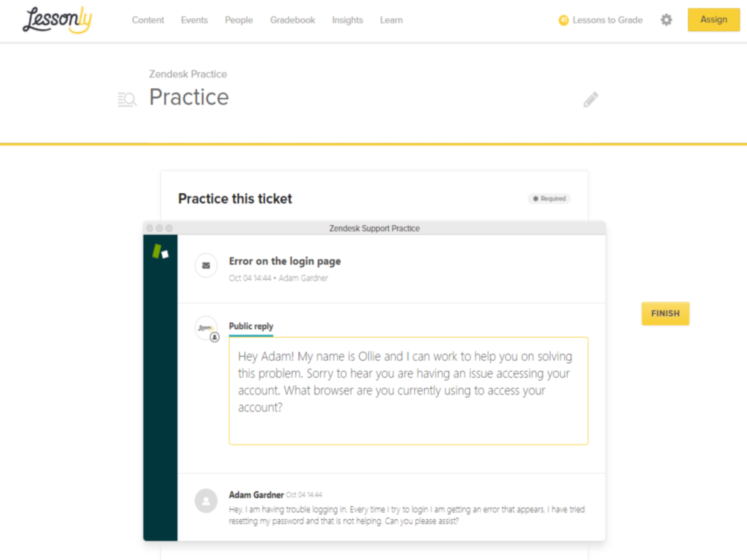747x560 pixels.
Task: Switch the Public reply channel
Action: (251, 326)
